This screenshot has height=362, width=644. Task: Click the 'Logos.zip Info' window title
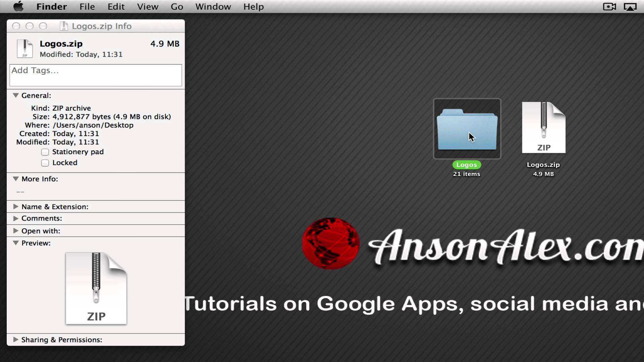102,26
